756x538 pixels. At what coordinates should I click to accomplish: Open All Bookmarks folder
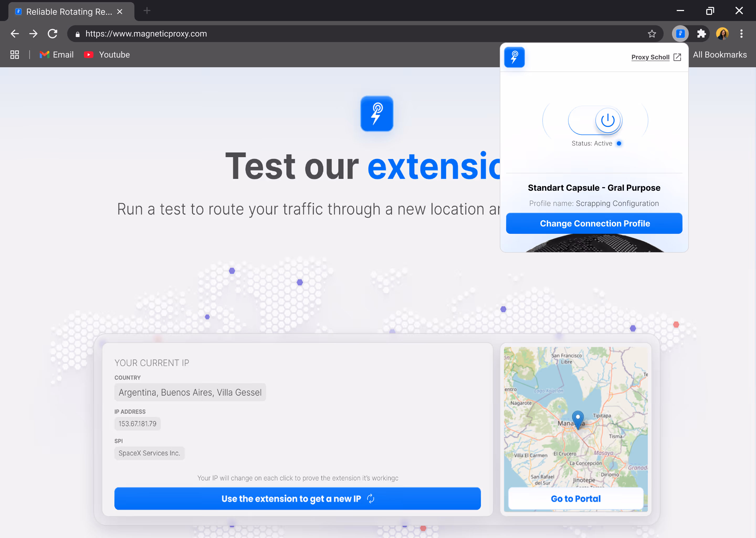point(720,55)
